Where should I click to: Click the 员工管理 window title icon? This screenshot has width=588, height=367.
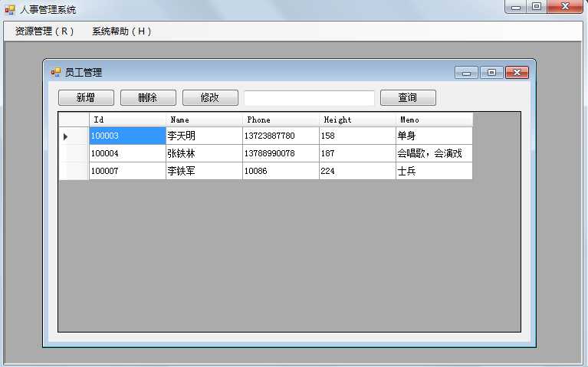point(55,72)
